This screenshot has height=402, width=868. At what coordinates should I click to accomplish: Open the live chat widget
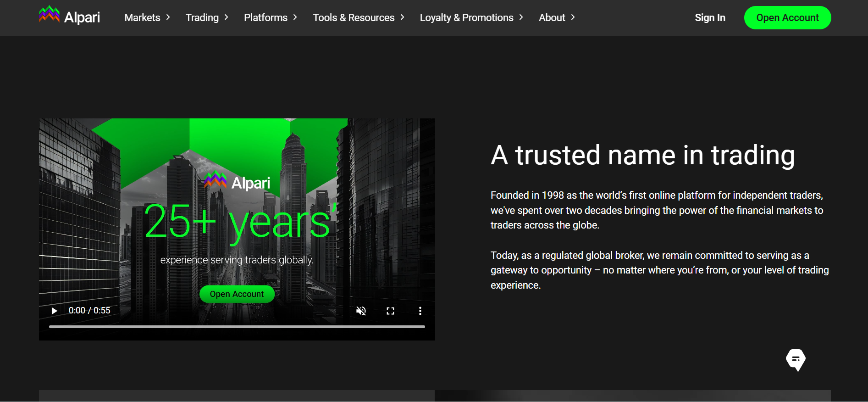[x=796, y=360]
